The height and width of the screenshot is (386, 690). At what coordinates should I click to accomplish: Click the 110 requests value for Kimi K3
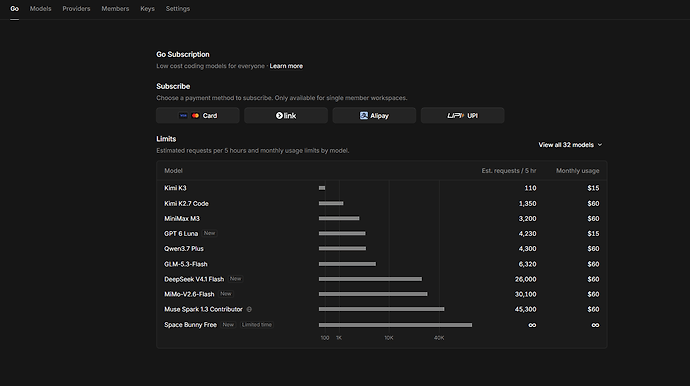530,188
